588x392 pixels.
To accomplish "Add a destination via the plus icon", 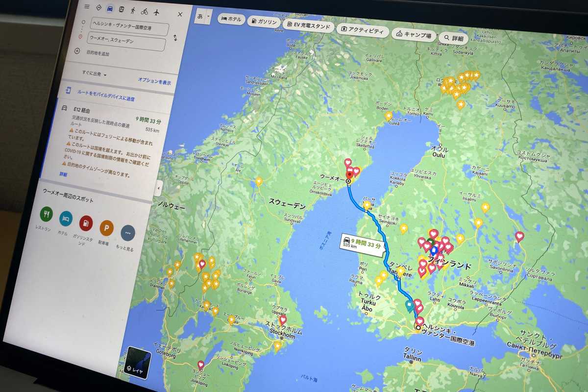I will pos(77,51).
